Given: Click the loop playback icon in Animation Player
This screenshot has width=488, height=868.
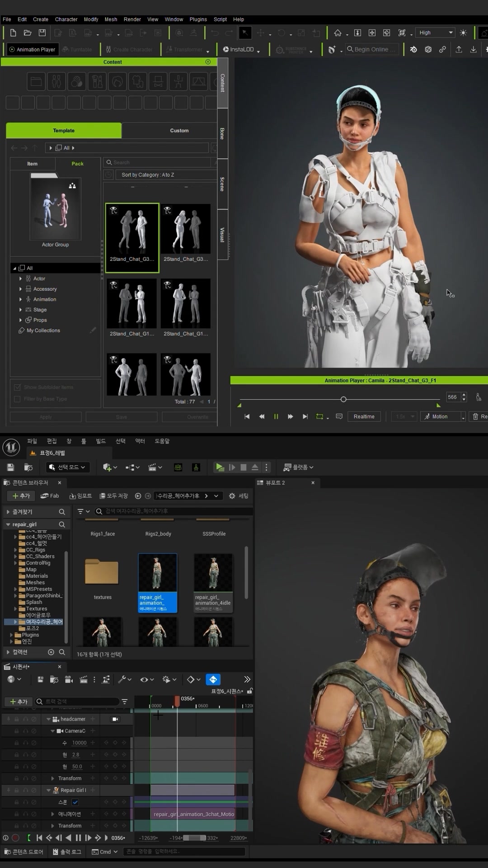Looking at the screenshot, I should coord(319,416).
